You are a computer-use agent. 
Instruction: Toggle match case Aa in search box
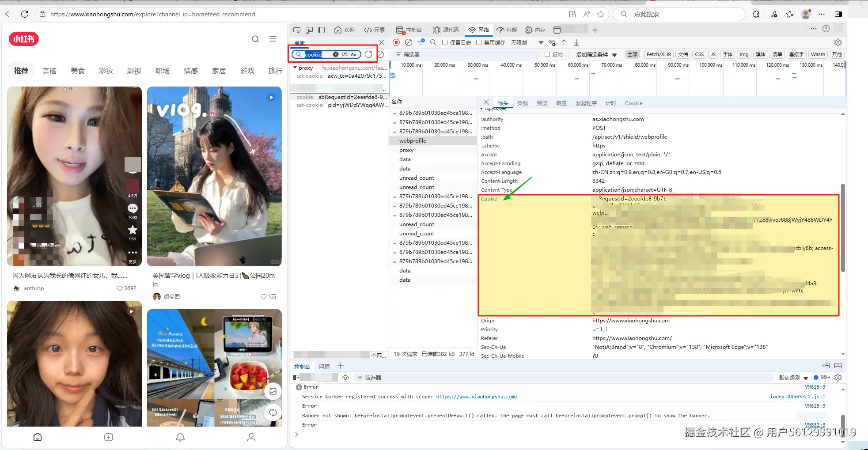[353, 54]
